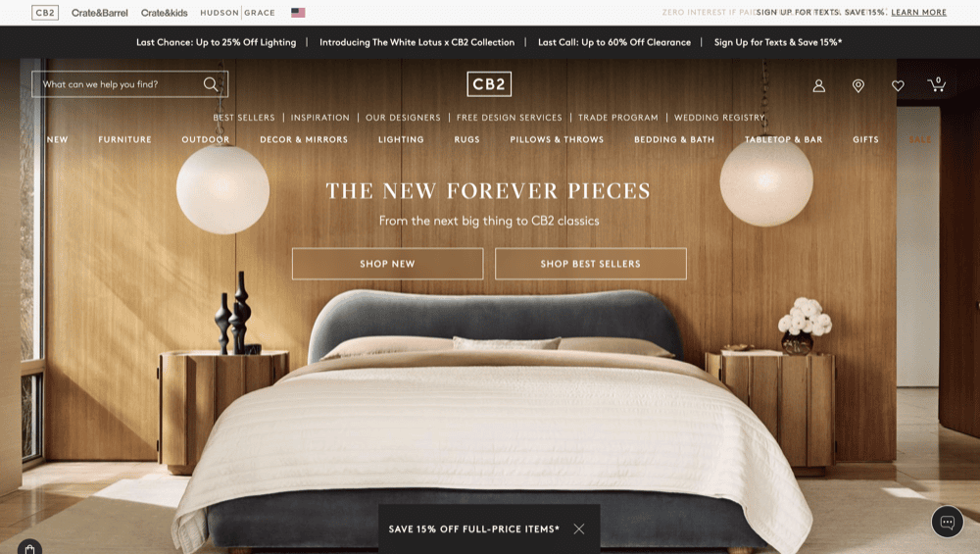Click the search magnifier icon
Viewport: 980px width, 554px height.
point(211,84)
